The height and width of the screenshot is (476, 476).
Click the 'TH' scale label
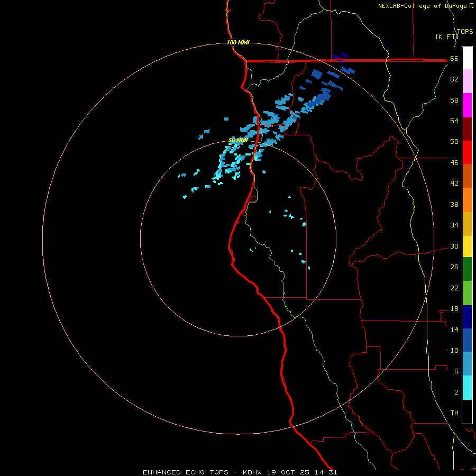point(454,413)
